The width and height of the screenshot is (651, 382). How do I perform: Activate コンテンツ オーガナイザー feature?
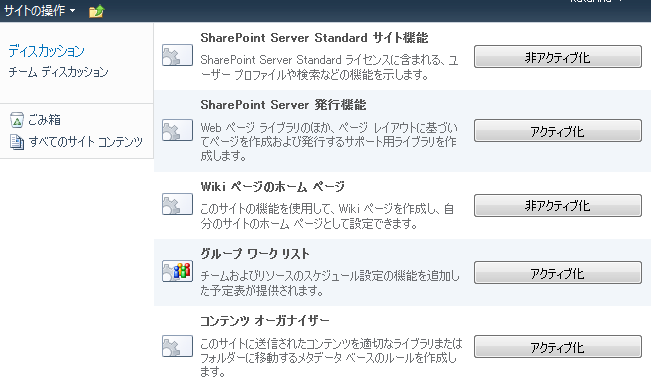[558, 347]
